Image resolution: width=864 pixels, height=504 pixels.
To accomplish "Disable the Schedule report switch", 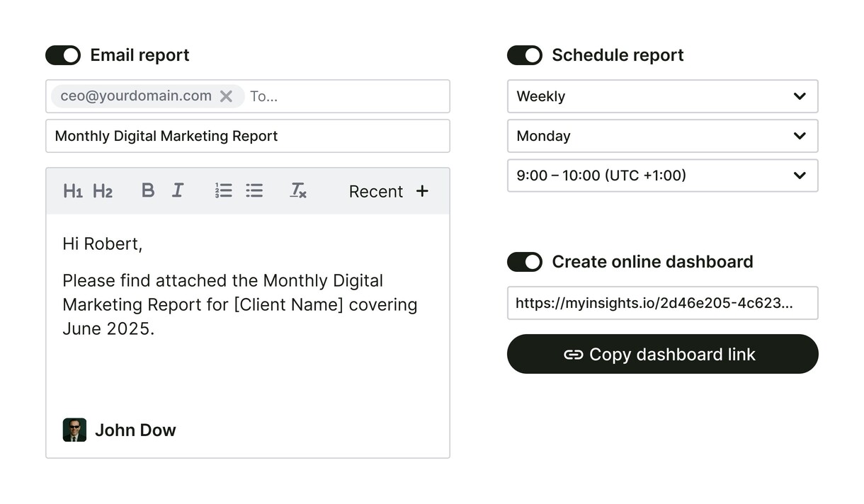I will 525,55.
